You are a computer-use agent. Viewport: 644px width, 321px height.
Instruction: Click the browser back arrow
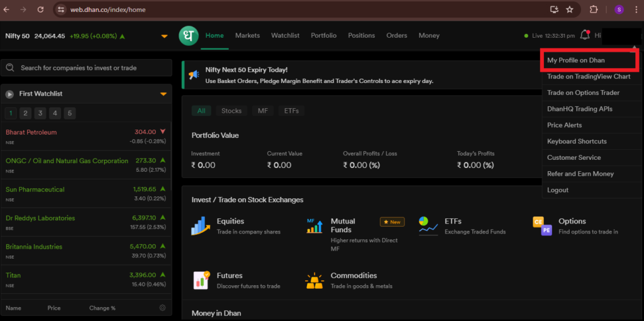[x=6, y=9]
